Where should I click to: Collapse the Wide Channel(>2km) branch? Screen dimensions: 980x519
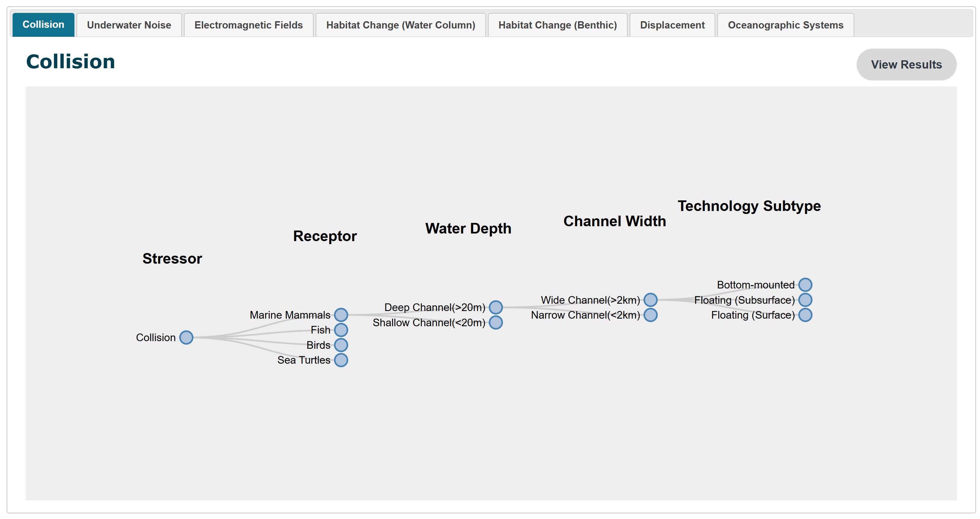point(650,300)
